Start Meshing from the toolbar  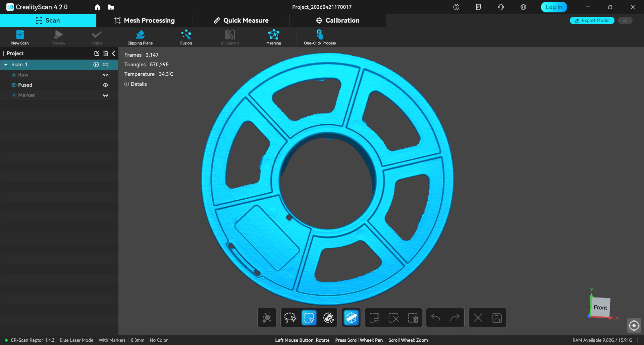274,37
